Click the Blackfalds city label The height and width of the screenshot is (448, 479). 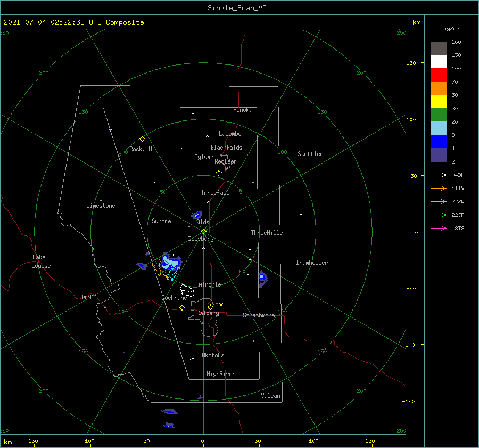pyautogui.click(x=226, y=148)
